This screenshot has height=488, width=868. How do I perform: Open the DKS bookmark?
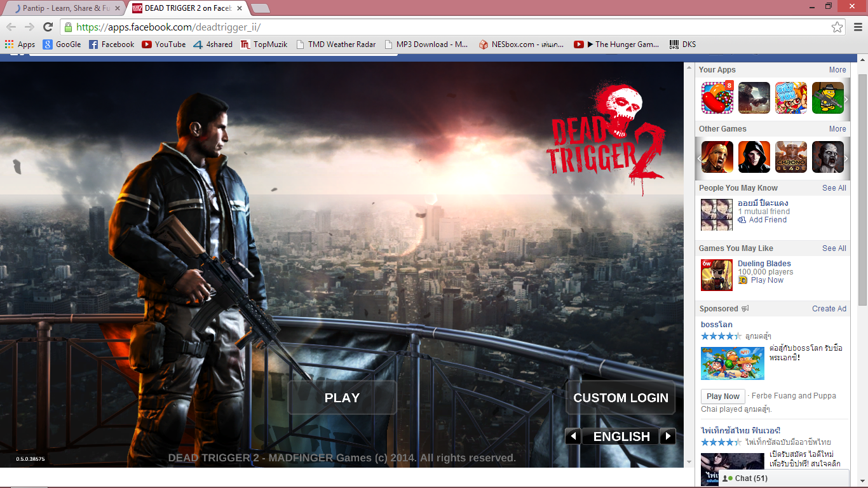[682, 44]
